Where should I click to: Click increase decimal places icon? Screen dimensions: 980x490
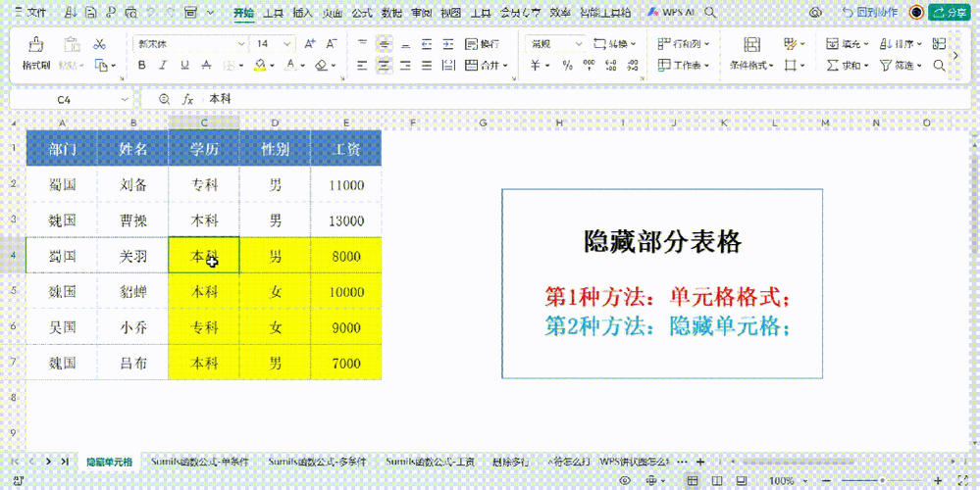[x=612, y=65]
